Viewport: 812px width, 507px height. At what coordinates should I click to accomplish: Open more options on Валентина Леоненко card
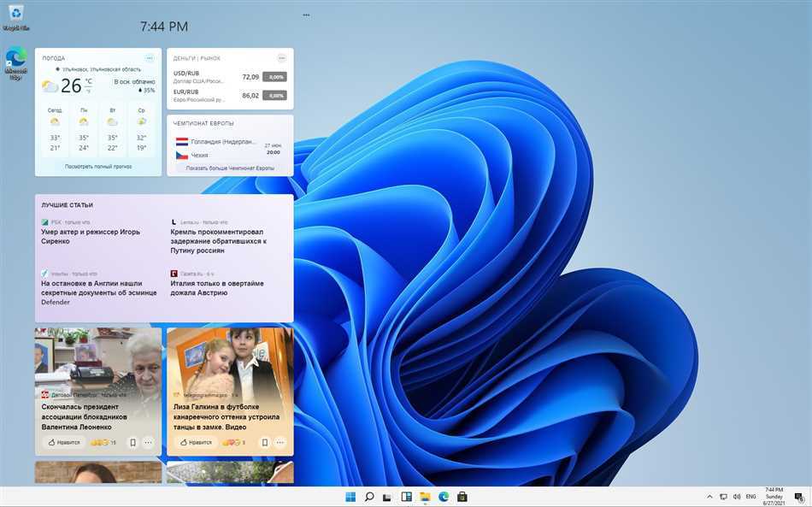pyautogui.click(x=148, y=443)
